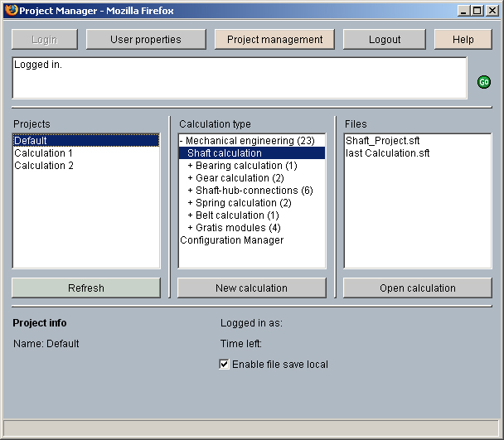Open the Project management section
504x440 pixels.
point(274,40)
